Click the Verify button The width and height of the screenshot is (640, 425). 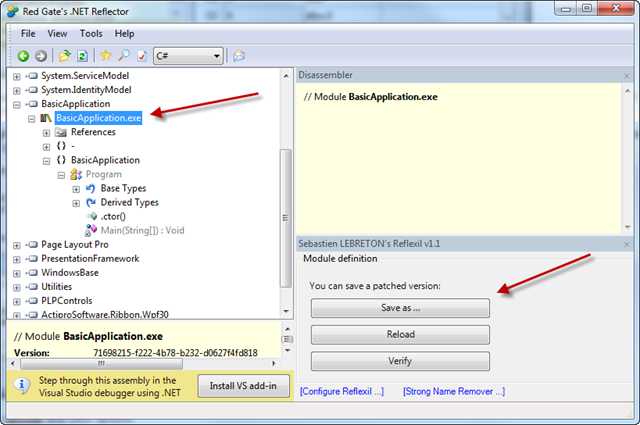[x=400, y=361]
